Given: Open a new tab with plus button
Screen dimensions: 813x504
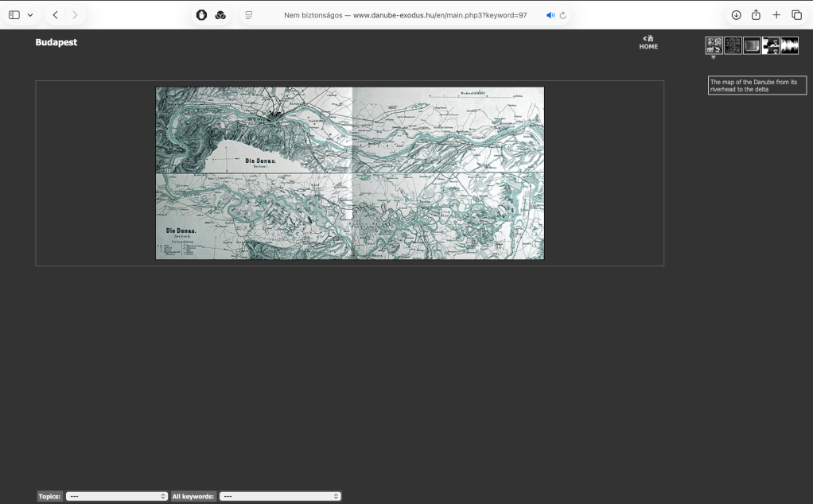Looking at the screenshot, I should [776, 15].
